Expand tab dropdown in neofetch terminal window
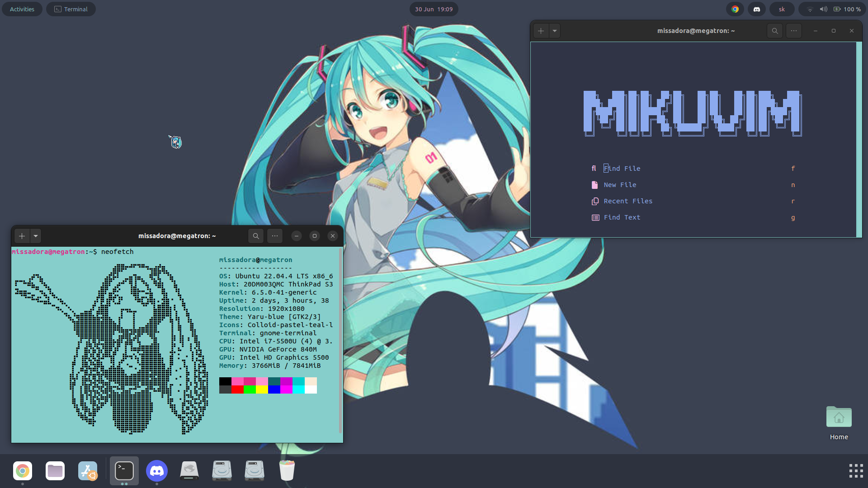 click(x=36, y=236)
